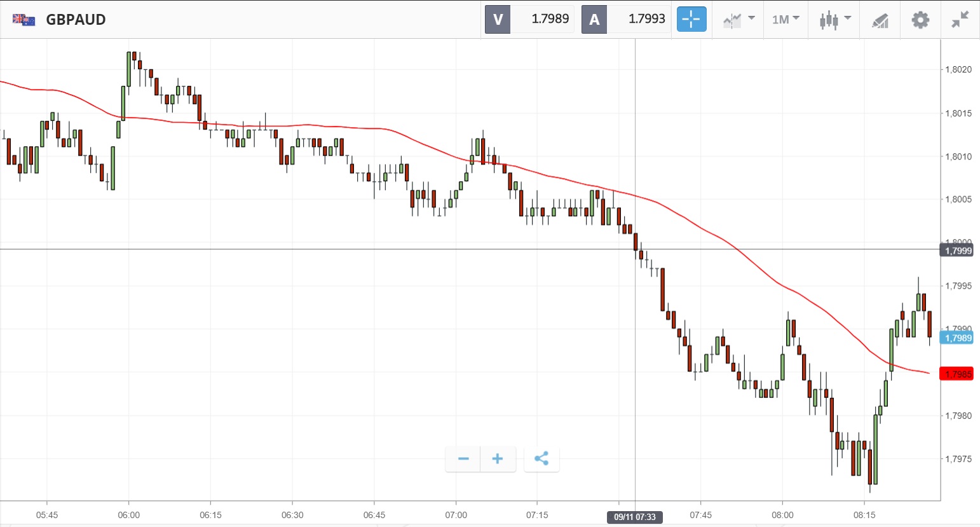The image size is (980, 527).
Task: Open the compare chart dropdown
Action: 738,20
